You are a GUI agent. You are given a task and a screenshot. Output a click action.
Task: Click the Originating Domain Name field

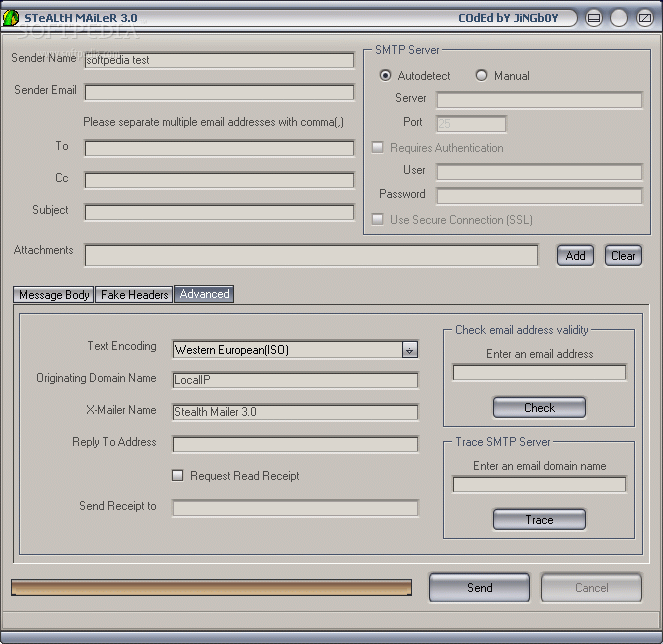coord(295,380)
